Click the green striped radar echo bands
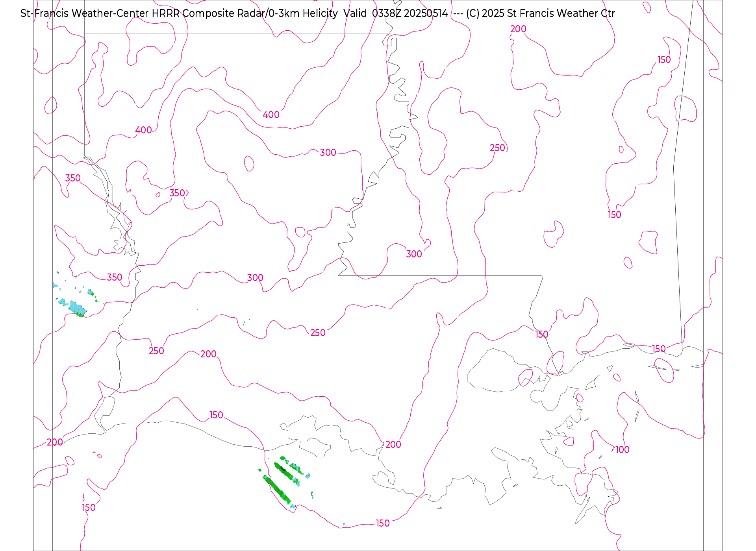The height and width of the screenshot is (551, 756). point(283,481)
